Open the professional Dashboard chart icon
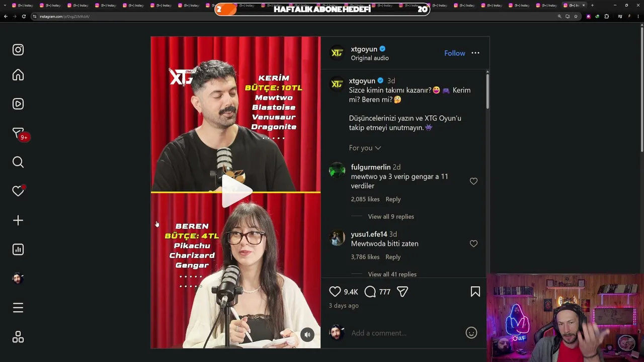This screenshot has width=644, height=362. (x=18, y=249)
